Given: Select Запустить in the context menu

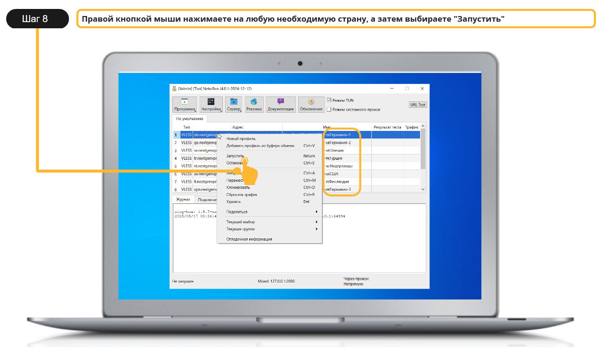Looking at the screenshot, I should pos(269,156).
